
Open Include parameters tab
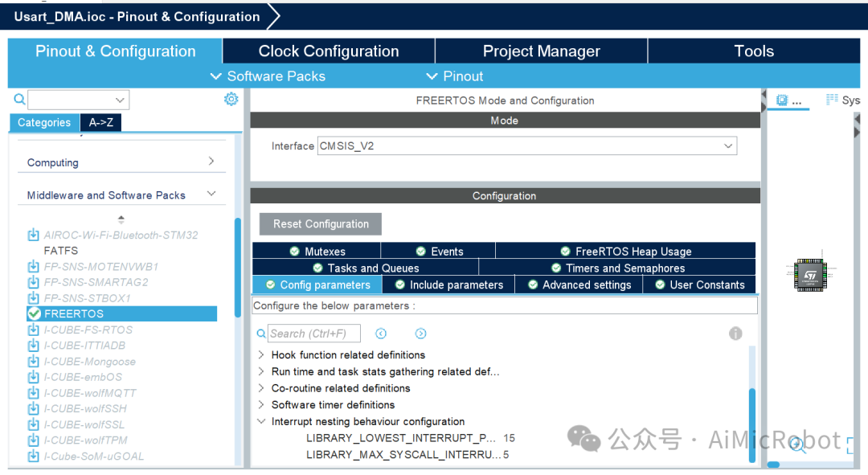(x=448, y=285)
